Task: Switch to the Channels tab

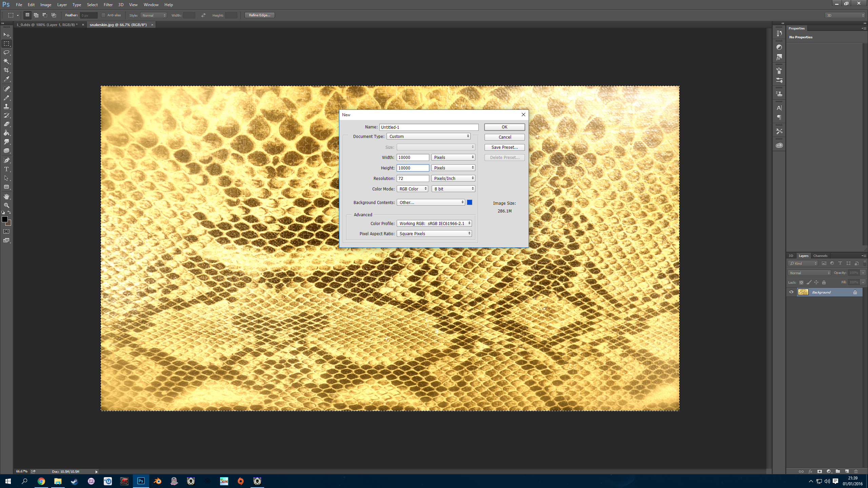Action: coord(820,256)
